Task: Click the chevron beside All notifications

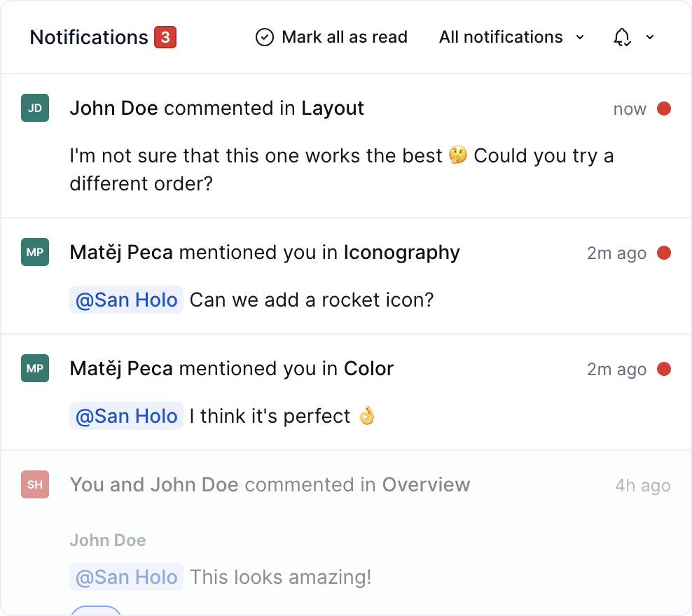Action: (x=581, y=37)
